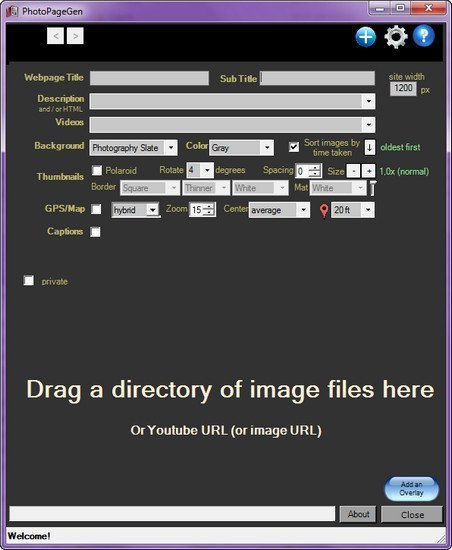This screenshot has height=550, width=452.
Task: Click the bottom text input field
Action: coord(172,514)
